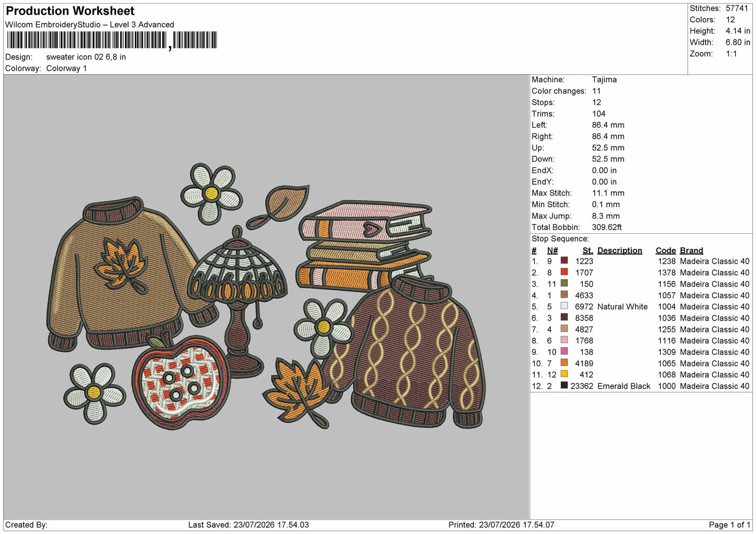Click the magenta swatch for code 1309

click(x=564, y=352)
